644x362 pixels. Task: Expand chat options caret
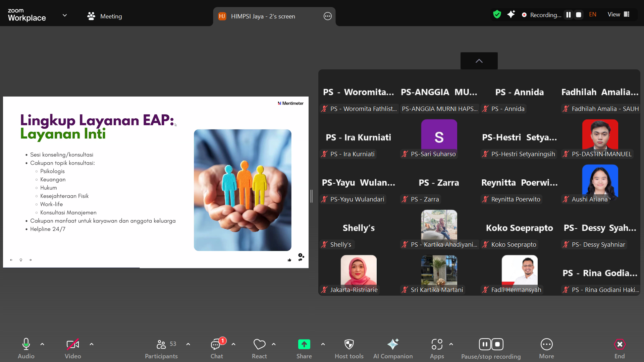click(233, 344)
